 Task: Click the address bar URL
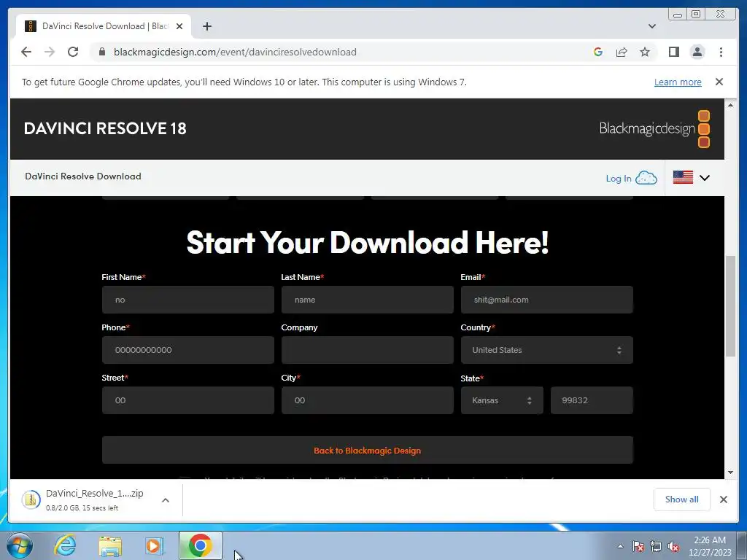(235, 52)
